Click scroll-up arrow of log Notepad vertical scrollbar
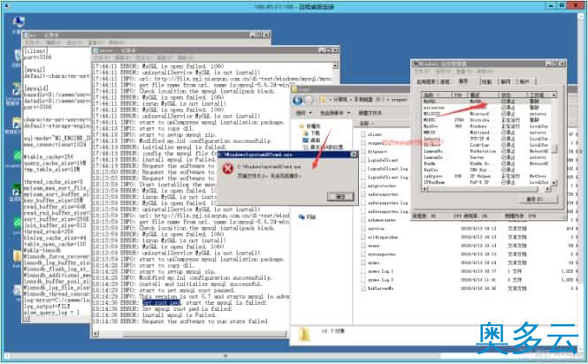Image resolution: width=588 pixels, height=364 pixels. click(x=335, y=65)
